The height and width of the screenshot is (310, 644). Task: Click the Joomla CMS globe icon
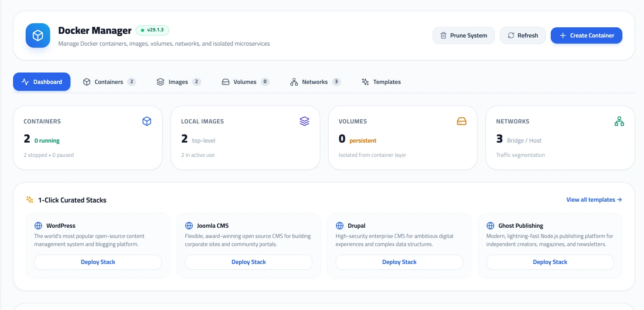pos(189,226)
